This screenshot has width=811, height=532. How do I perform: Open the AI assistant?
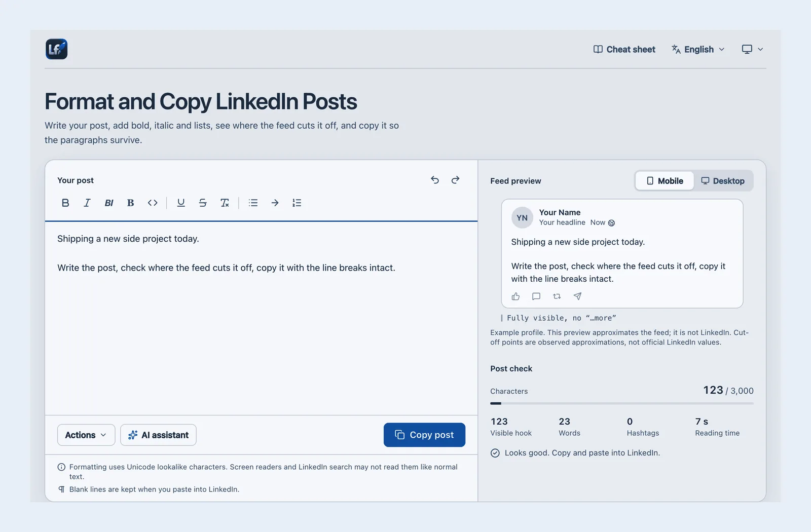(x=158, y=435)
